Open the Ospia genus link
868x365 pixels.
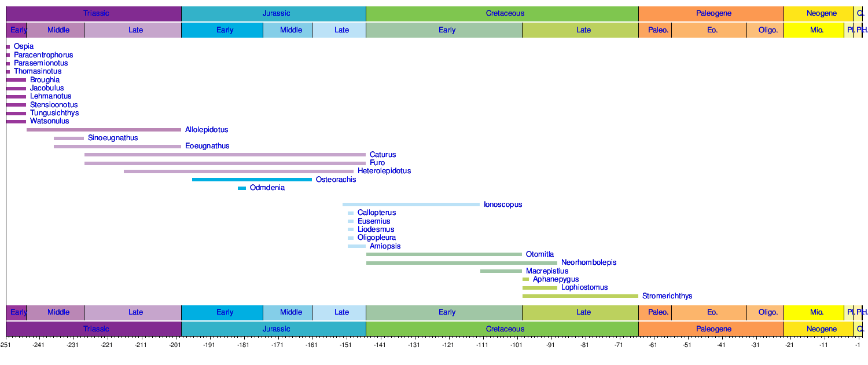[x=24, y=46]
